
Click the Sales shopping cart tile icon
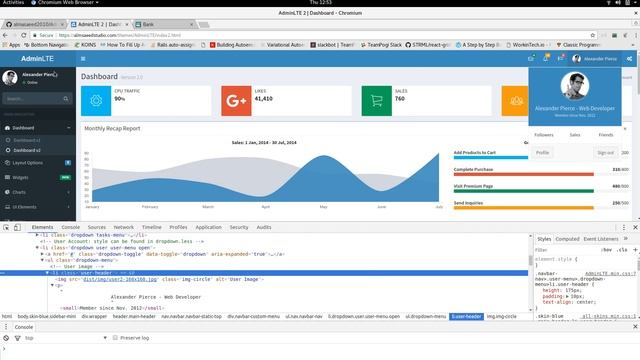tap(376, 100)
